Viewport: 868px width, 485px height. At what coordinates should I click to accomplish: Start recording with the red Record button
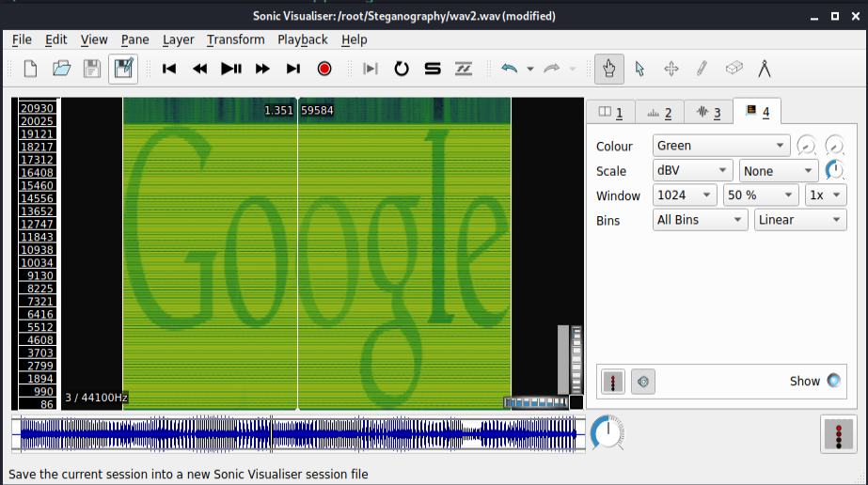pos(324,70)
